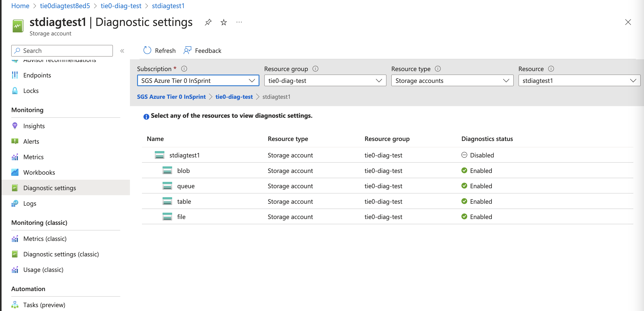Select the file resource name
This screenshot has height=311, width=644.
[181, 217]
